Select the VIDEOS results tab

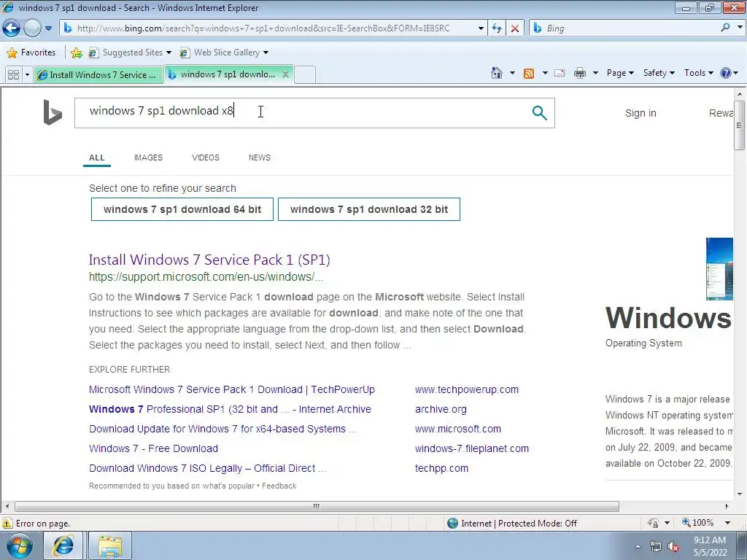point(205,157)
